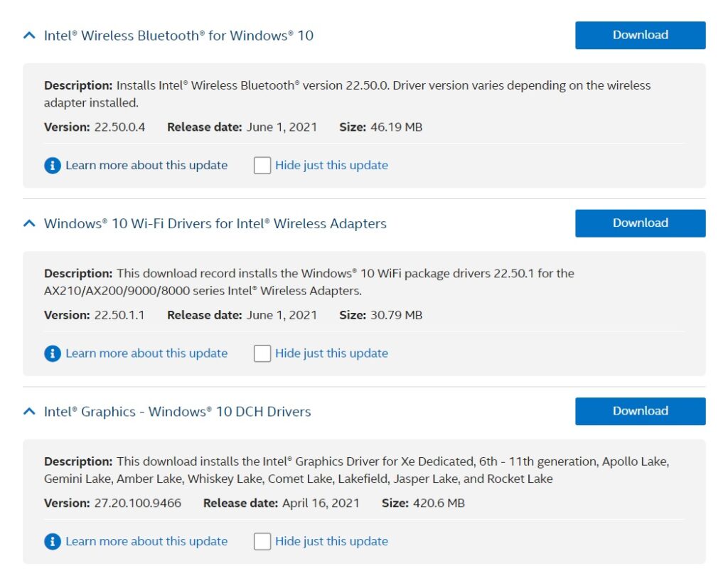Check Hide just this update for Bluetooth driver

coord(262,165)
